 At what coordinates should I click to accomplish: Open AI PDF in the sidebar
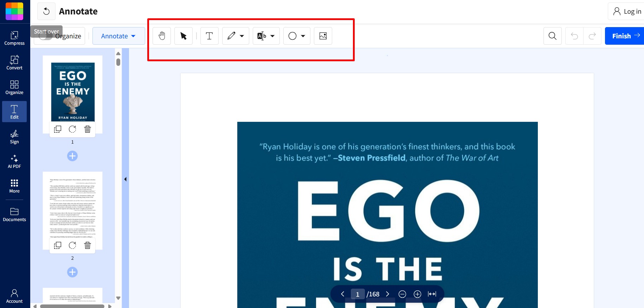tap(14, 161)
